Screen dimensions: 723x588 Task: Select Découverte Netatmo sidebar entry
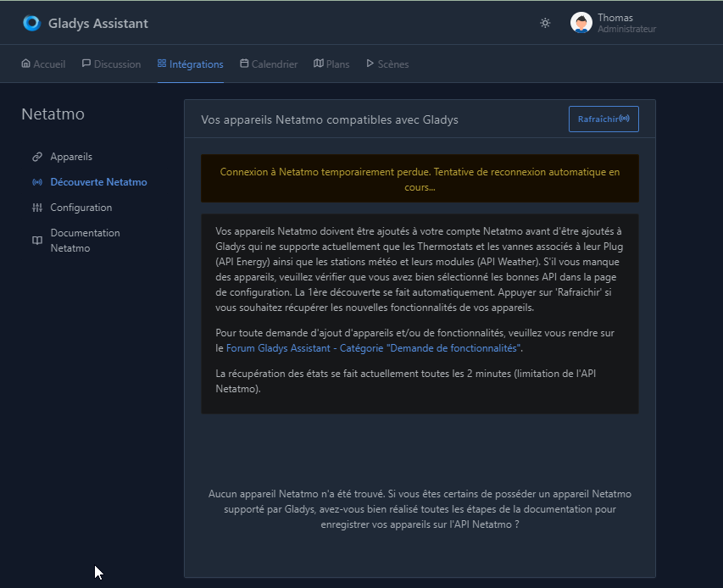point(98,182)
